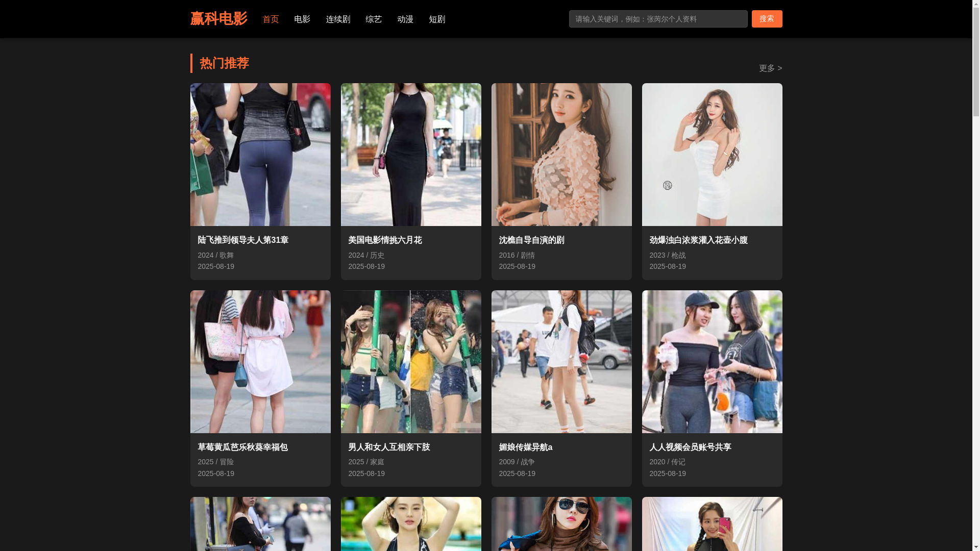Click the 2024 / 歌舞 info text
Image resolution: width=980 pixels, height=551 pixels.
[x=216, y=255]
